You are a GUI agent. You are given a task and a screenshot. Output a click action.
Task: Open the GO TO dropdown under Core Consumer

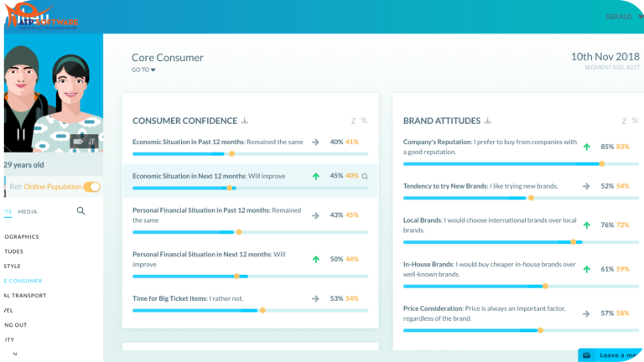point(143,70)
